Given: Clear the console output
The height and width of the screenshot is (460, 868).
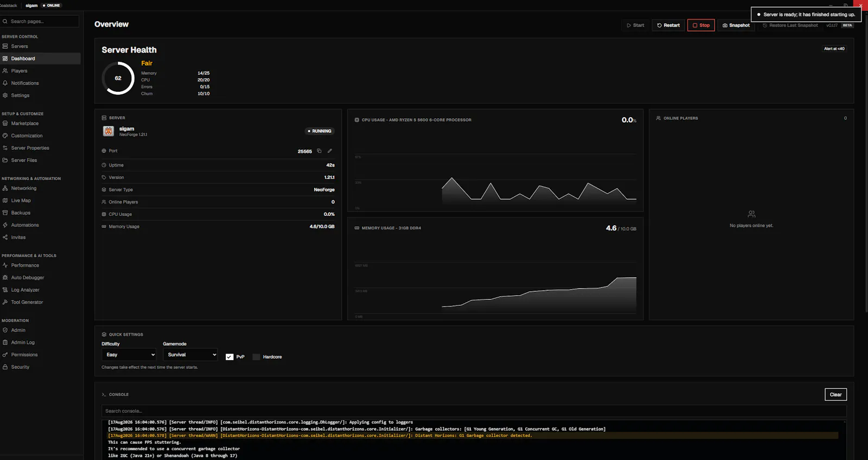Looking at the screenshot, I should pos(835,394).
